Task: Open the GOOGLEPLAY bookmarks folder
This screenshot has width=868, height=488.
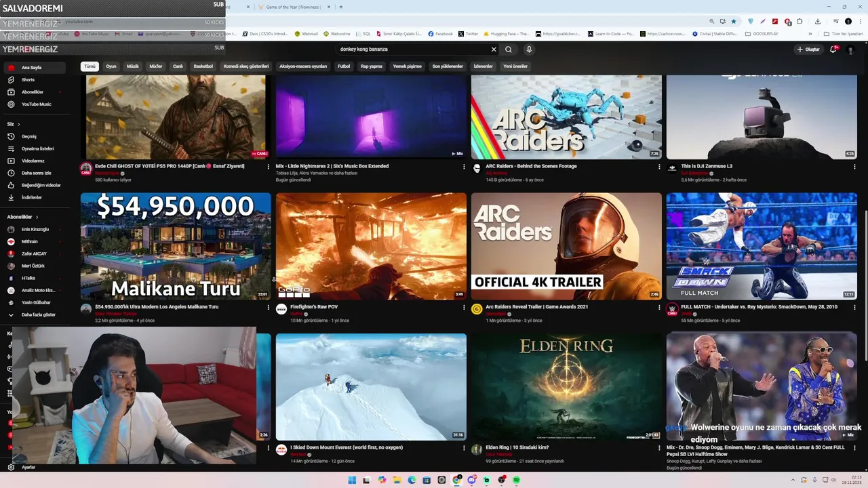Action: coord(762,34)
